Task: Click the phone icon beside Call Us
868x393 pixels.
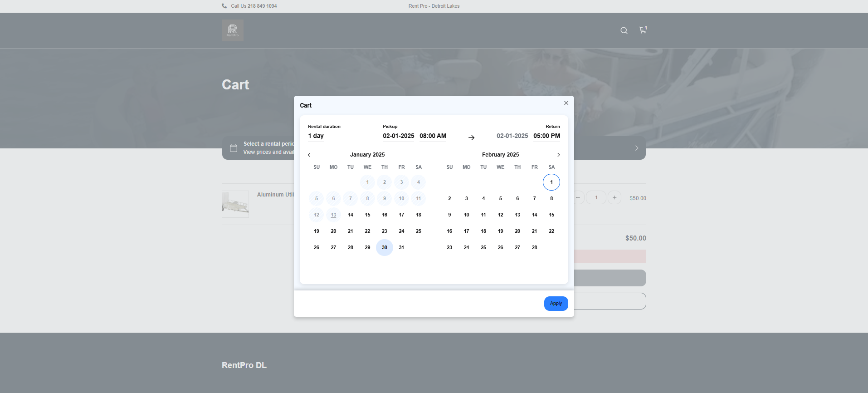Action: point(224,6)
